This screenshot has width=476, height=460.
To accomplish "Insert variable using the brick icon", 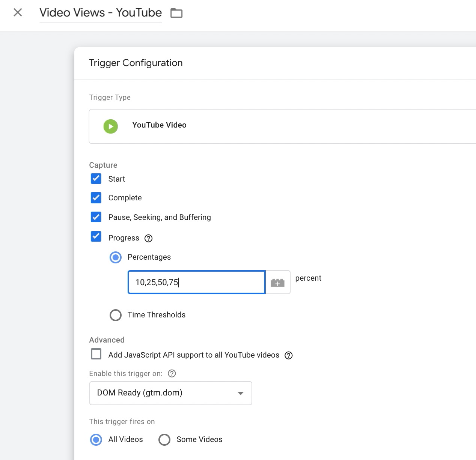I will click(x=278, y=282).
